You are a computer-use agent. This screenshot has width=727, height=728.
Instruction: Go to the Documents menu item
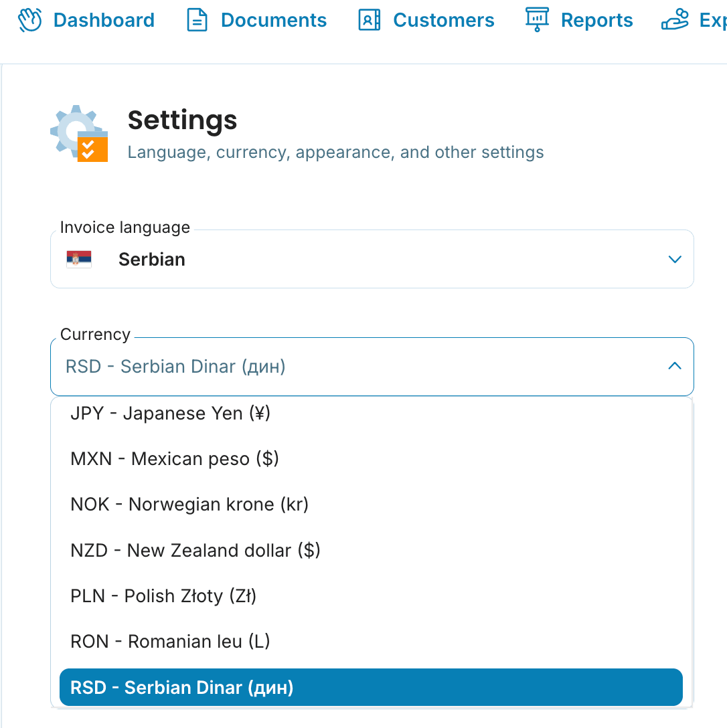273,20
